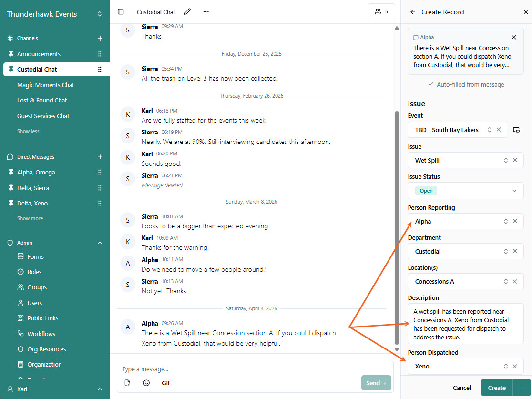Clear the Wet Spill issue selection
Viewport: 532px width, 399px height.
pyautogui.click(x=515, y=160)
